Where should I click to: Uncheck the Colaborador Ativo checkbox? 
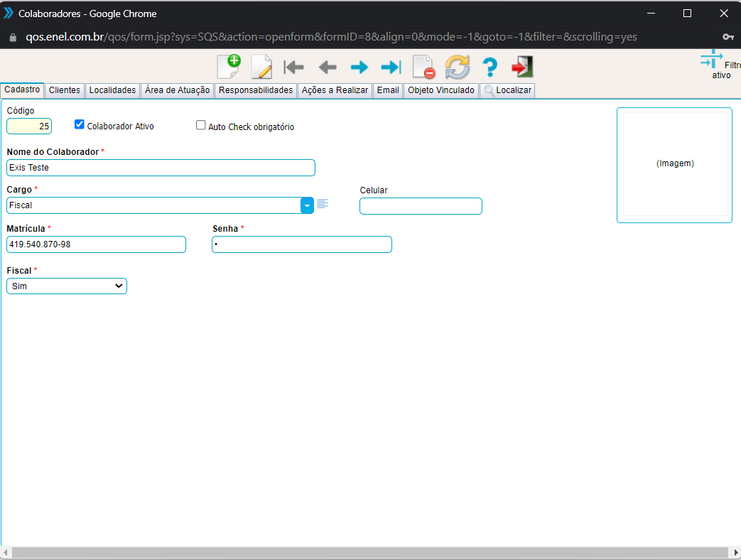pyautogui.click(x=80, y=124)
